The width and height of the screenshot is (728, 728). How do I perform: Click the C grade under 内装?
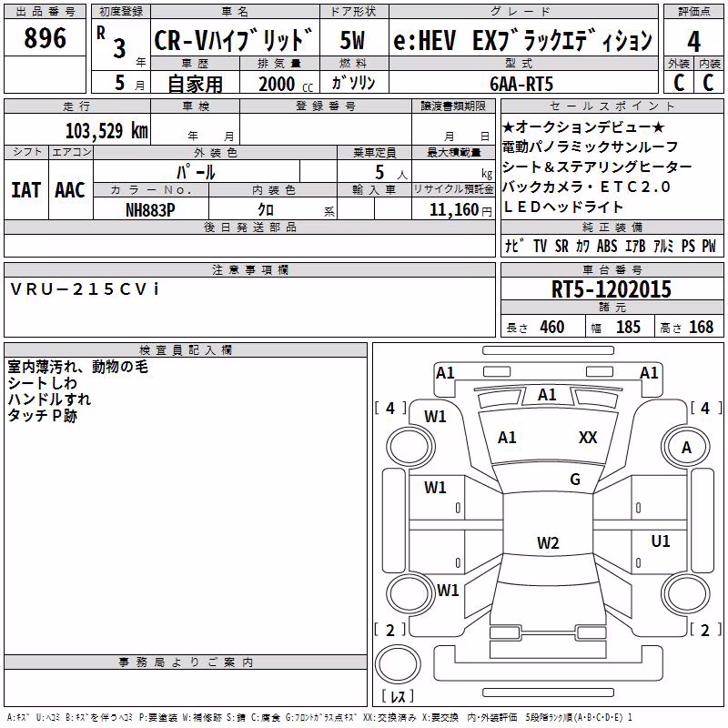(x=708, y=83)
